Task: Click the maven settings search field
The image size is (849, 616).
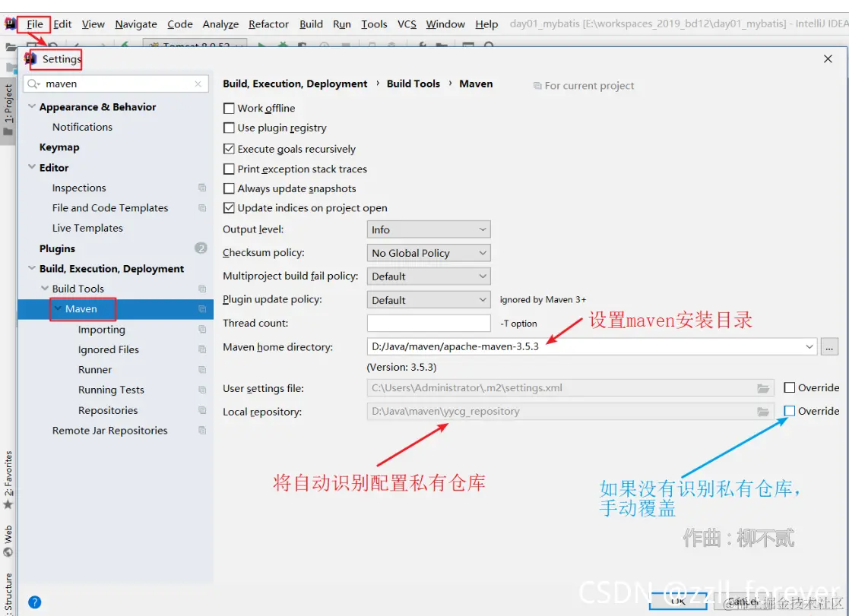Action: point(116,84)
